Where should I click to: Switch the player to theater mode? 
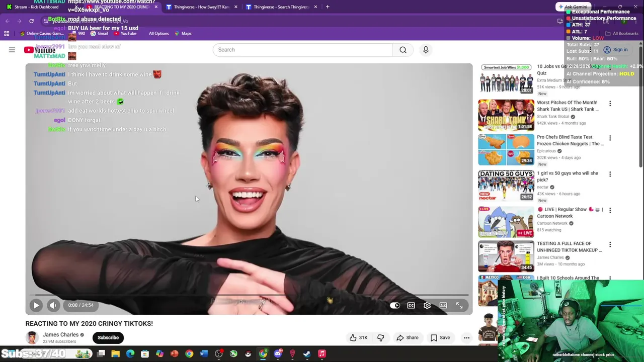[443, 305]
